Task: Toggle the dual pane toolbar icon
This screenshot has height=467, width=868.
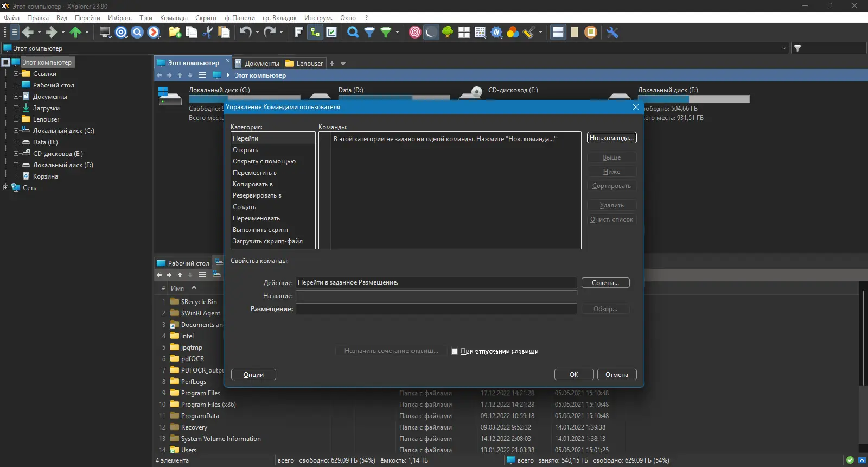Action: (558, 33)
